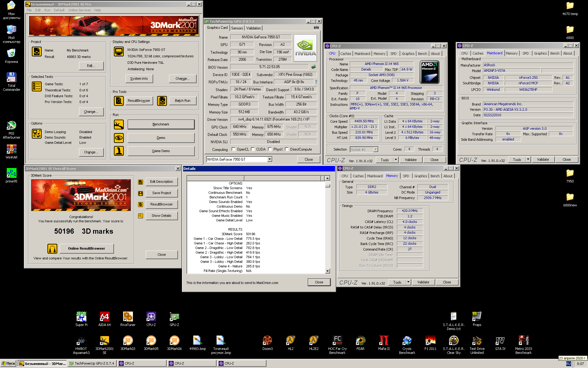Click the bus interface question mark icon
588x368 pixels.
[316, 82]
